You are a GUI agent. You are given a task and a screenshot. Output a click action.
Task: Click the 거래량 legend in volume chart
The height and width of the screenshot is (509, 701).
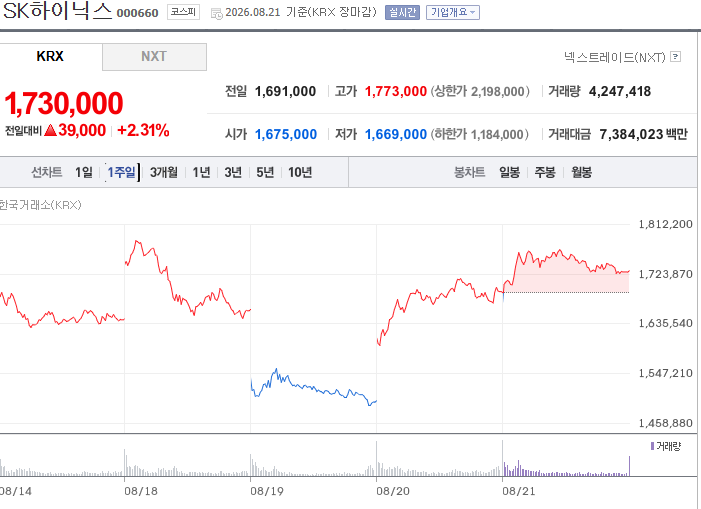pos(666,446)
